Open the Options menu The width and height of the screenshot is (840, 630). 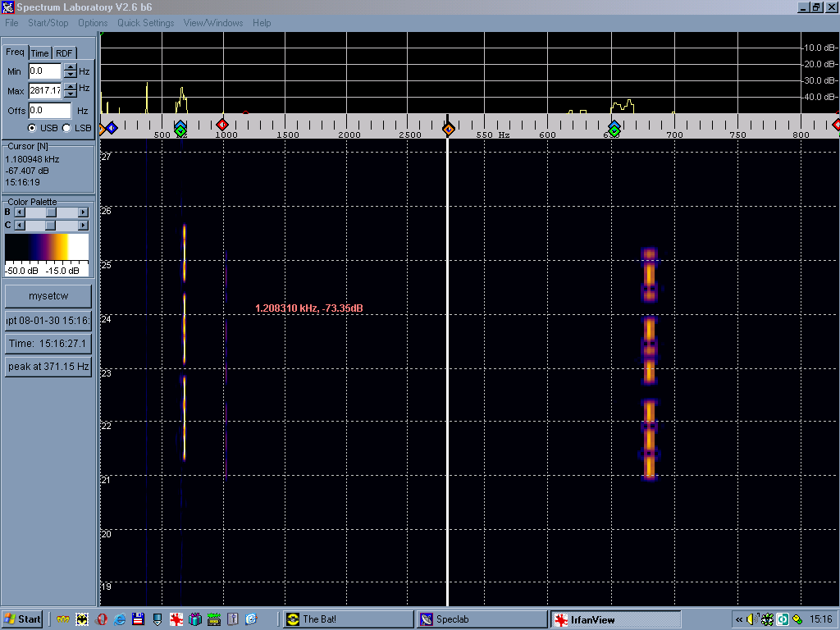(93, 23)
